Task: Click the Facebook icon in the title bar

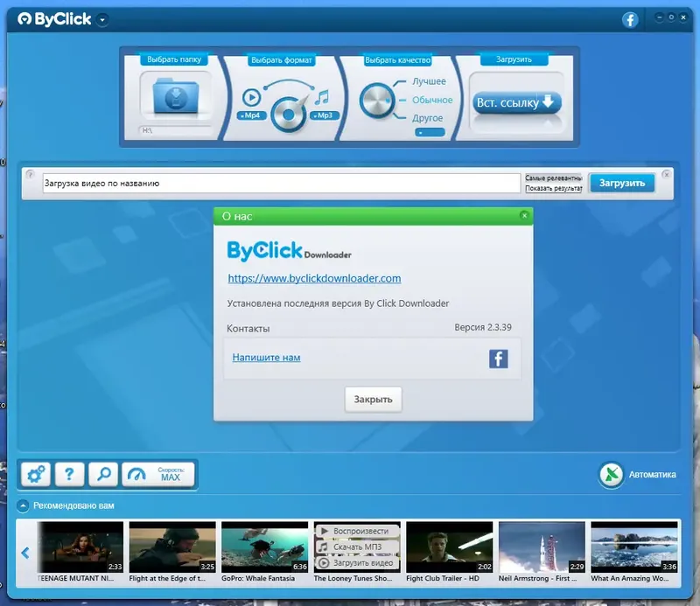Action: (x=630, y=18)
